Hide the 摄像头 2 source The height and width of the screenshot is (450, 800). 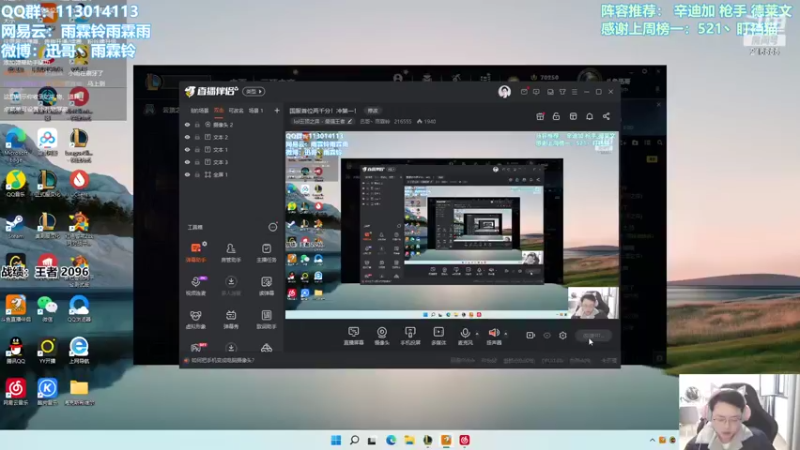(x=187, y=124)
